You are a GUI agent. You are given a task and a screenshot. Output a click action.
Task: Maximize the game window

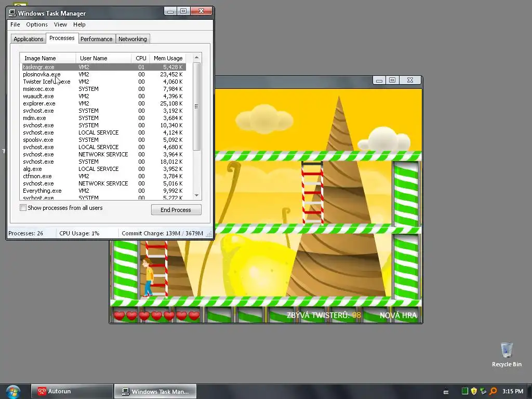pyautogui.click(x=392, y=80)
